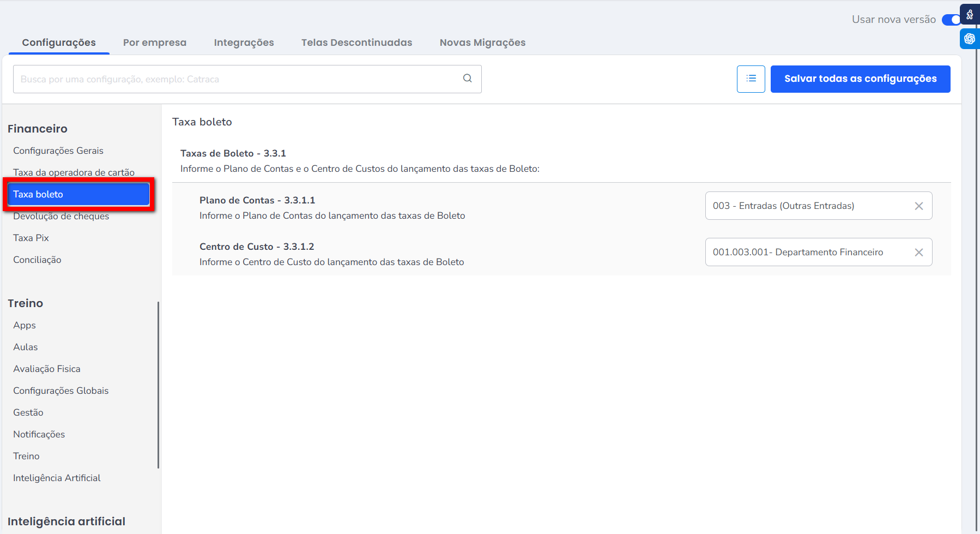Open the Plano de Contas dropdown
Screen dimensions: 980x534
tap(807, 206)
